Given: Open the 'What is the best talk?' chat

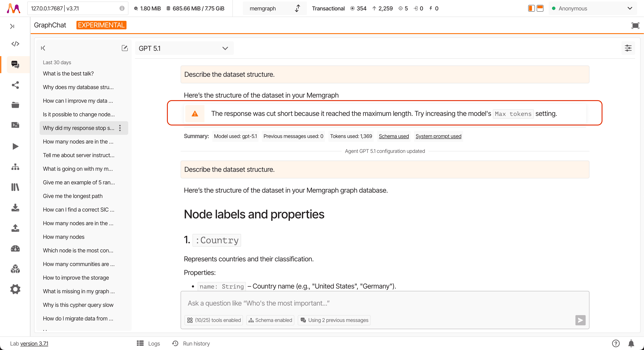Looking at the screenshot, I should pyautogui.click(x=68, y=73).
